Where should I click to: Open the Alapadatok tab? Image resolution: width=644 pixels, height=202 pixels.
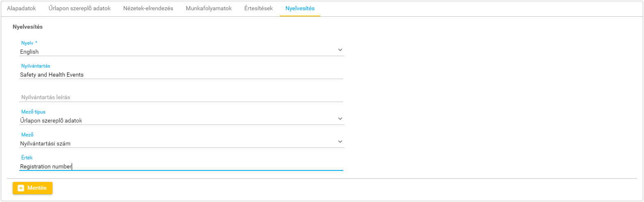coord(21,8)
